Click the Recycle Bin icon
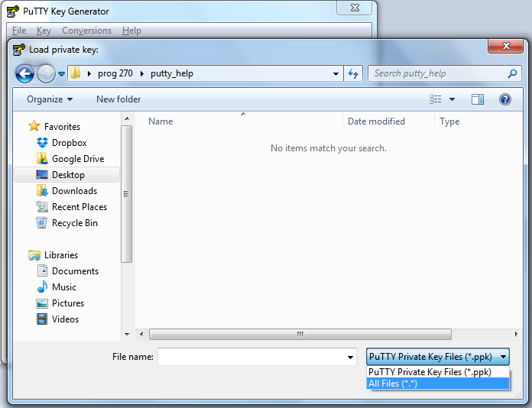This screenshot has width=532, height=408. pyautogui.click(x=42, y=223)
